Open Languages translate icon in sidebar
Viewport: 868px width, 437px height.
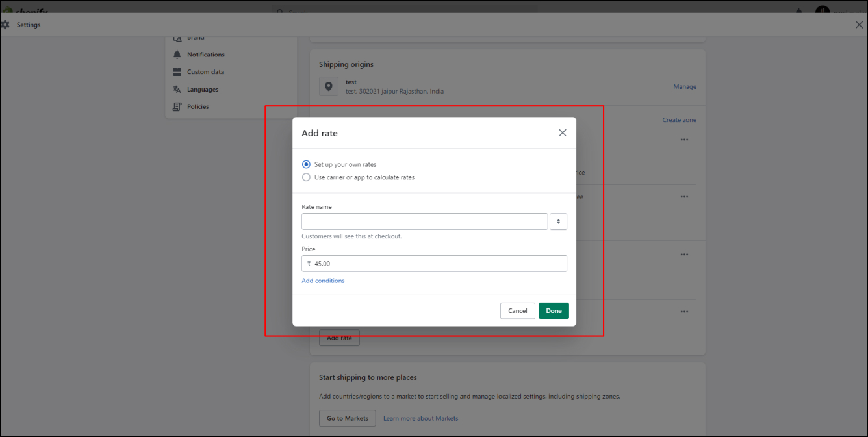(x=177, y=90)
